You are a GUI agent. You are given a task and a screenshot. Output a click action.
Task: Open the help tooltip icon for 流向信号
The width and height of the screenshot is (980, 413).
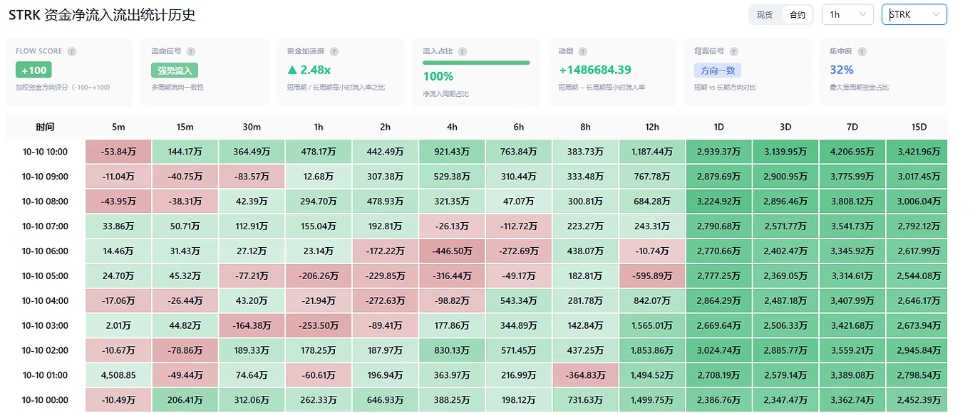click(x=191, y=52)
